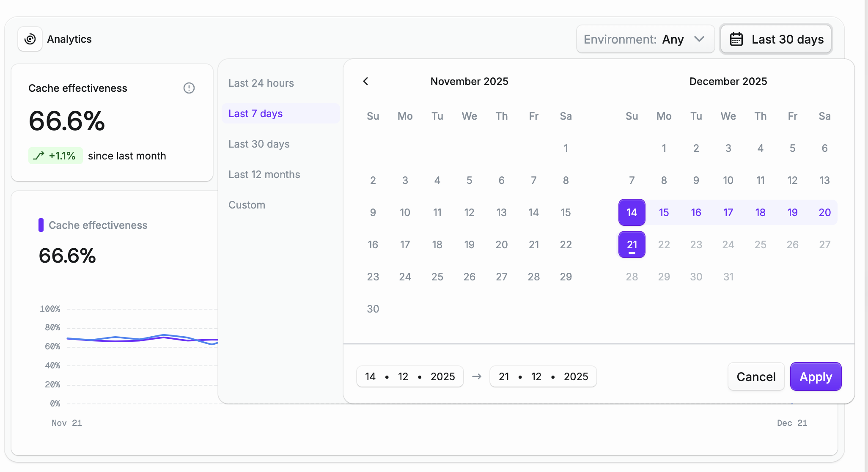
Task: Deselect the highlighted December 14 start date
Action: (x=632, y=212)
